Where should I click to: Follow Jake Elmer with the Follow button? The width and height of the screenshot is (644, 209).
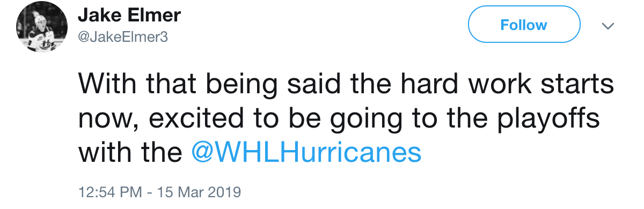524,25
